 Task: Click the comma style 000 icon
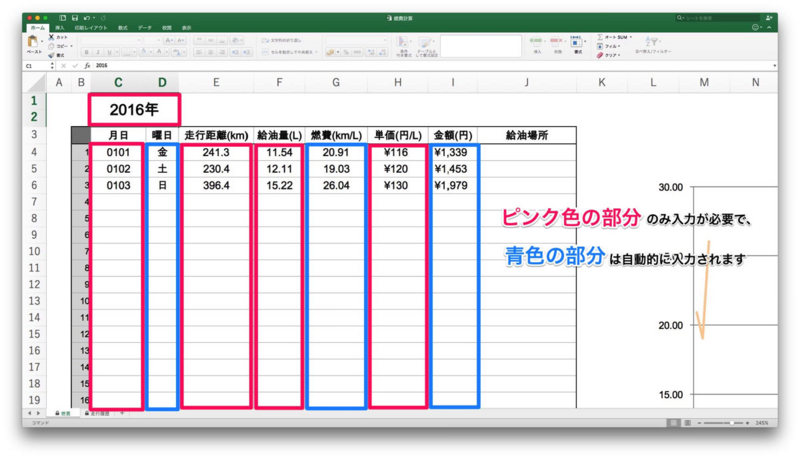click(x=358, y=52)
